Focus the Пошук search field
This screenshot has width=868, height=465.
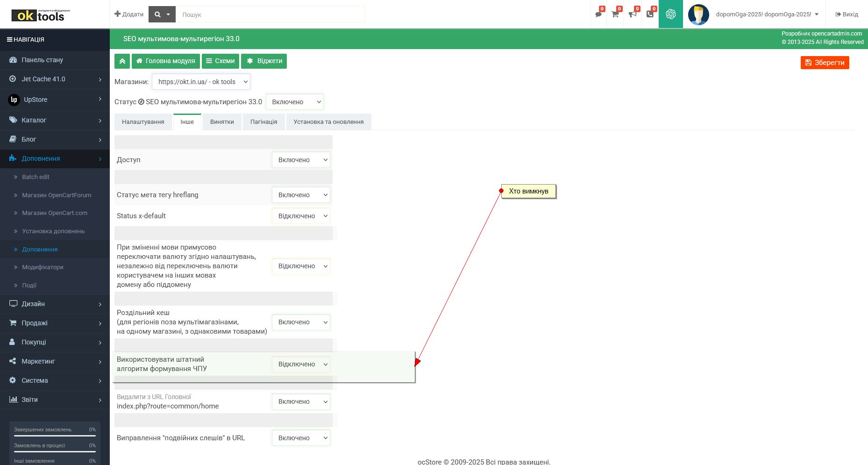(x=270, y=14)
